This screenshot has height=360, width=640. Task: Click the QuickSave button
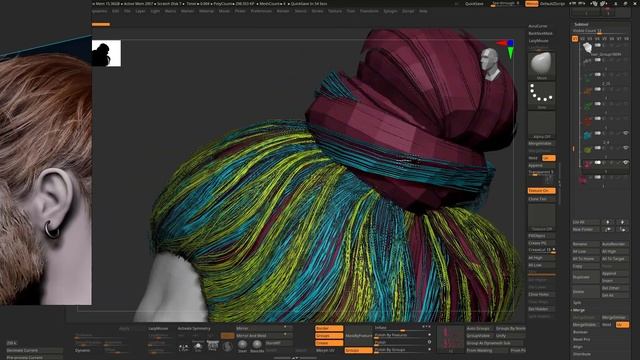point(474,4)
